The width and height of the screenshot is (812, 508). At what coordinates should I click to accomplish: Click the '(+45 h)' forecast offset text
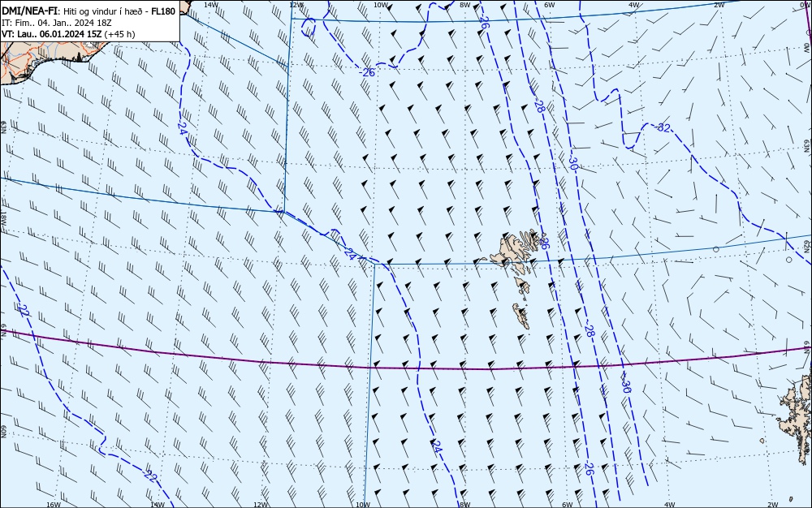119,34
